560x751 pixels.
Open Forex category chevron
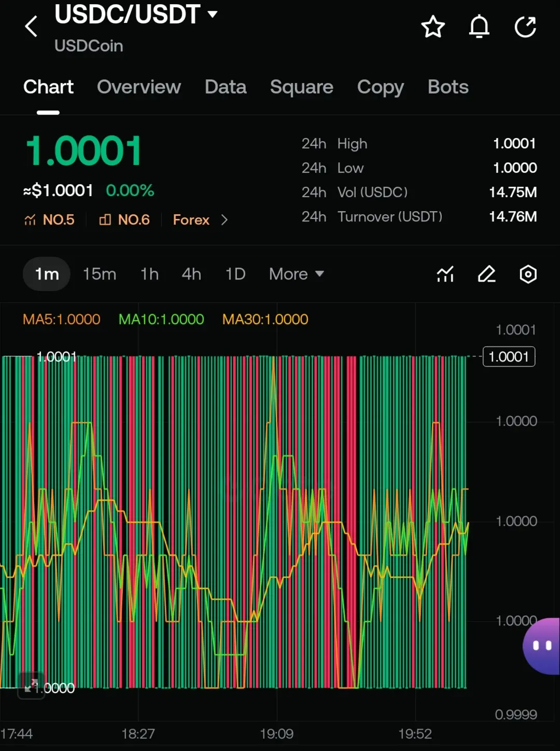224,220
